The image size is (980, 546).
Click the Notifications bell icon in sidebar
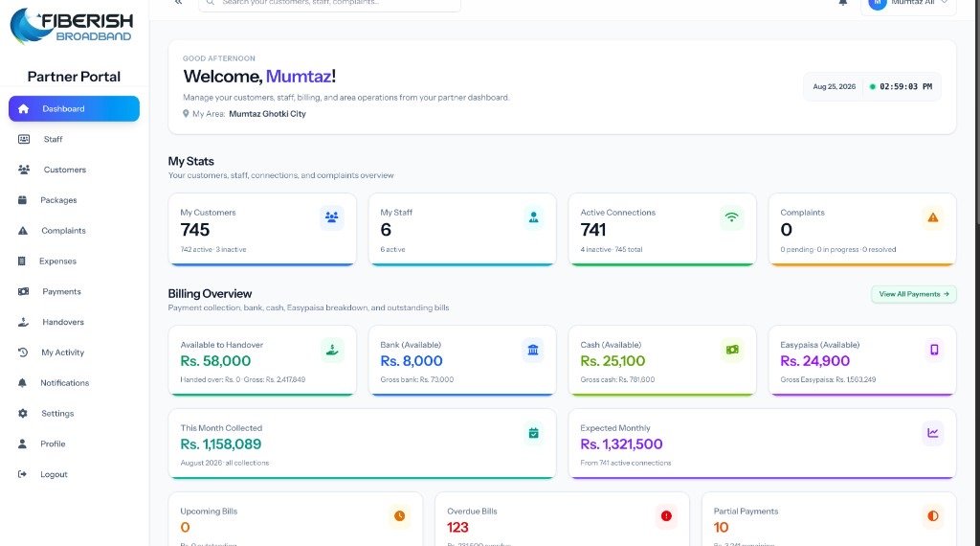(x=23, y=383)
